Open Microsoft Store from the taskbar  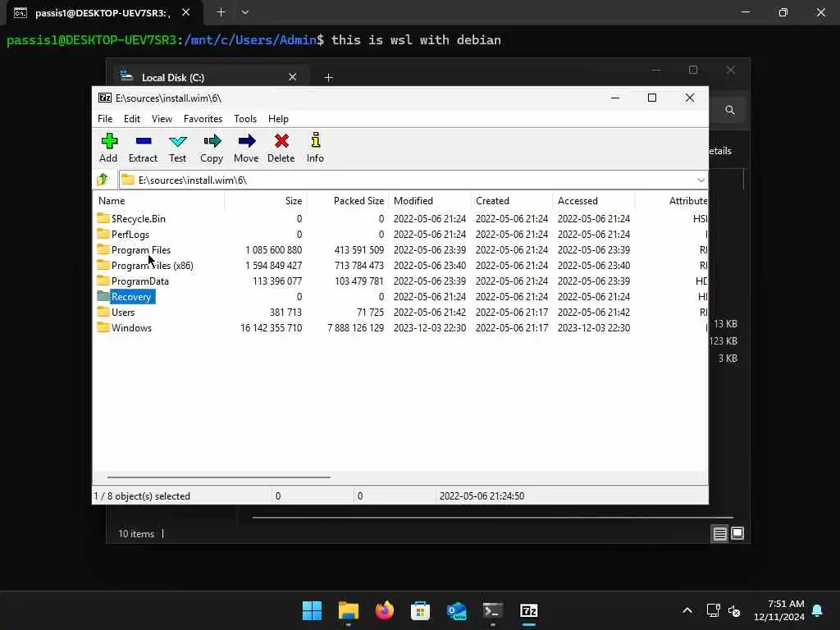coord(421,610)
